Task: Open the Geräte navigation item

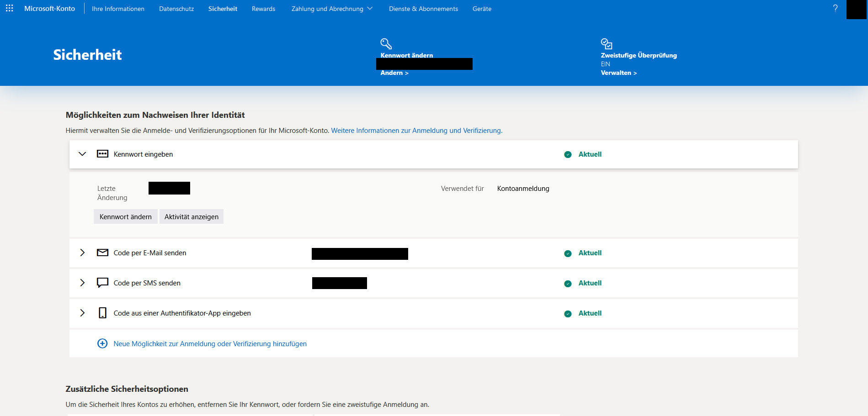Action: [x=482, y=9]
